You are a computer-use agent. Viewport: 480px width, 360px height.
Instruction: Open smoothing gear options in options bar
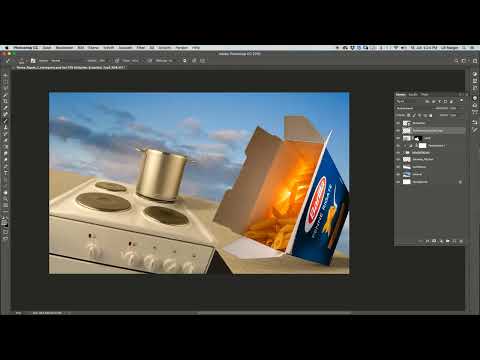[x=184, y=61]
